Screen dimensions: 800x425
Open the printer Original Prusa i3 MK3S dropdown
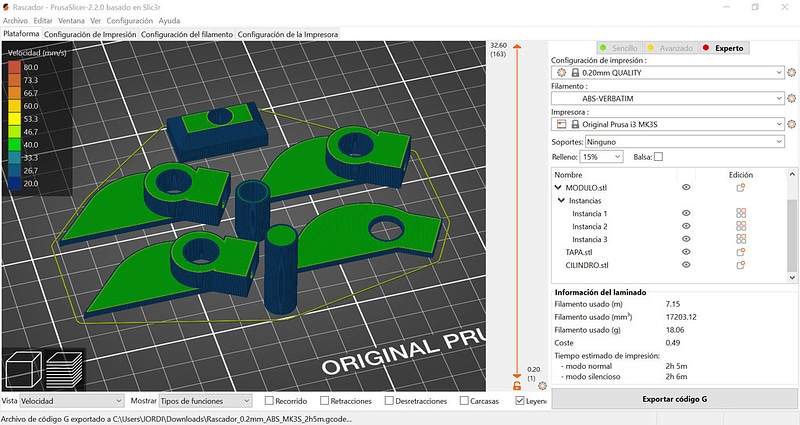[667, 124]
